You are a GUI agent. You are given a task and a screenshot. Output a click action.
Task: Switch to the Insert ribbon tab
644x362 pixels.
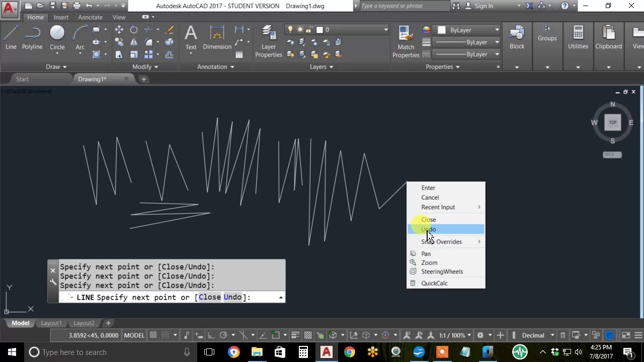click(61, 17)
